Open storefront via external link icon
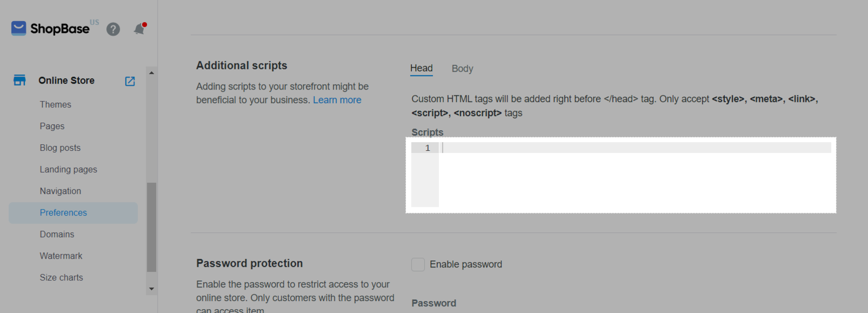Image resolution: width=868 pixels, height=313 pixels. pos(130,81)
